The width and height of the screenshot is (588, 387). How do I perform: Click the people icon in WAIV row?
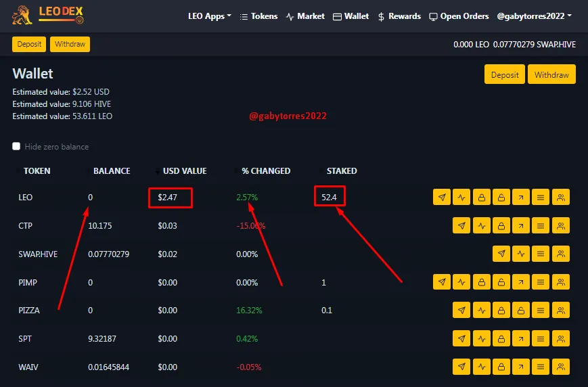(561, 367)
